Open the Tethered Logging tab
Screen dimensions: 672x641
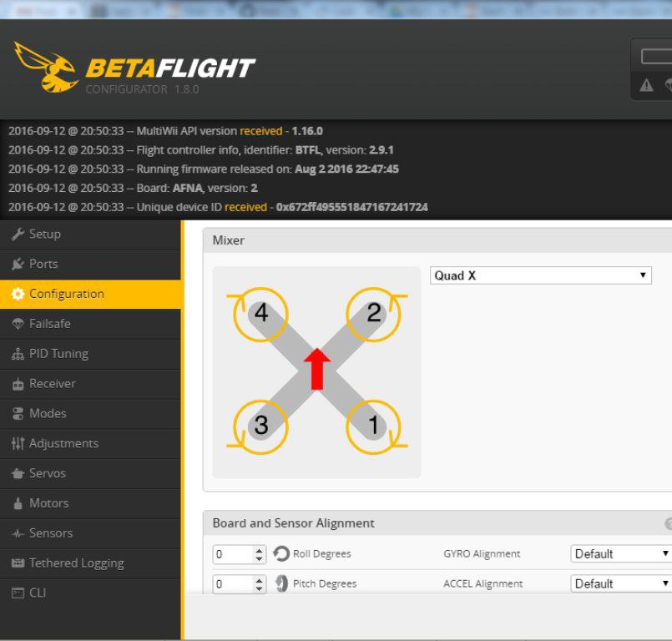tap(75, 563)
